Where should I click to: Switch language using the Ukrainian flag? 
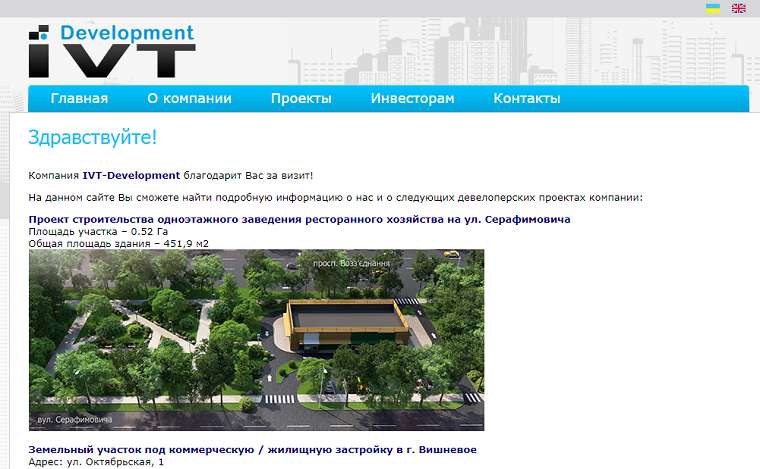(x=713, y=8)
